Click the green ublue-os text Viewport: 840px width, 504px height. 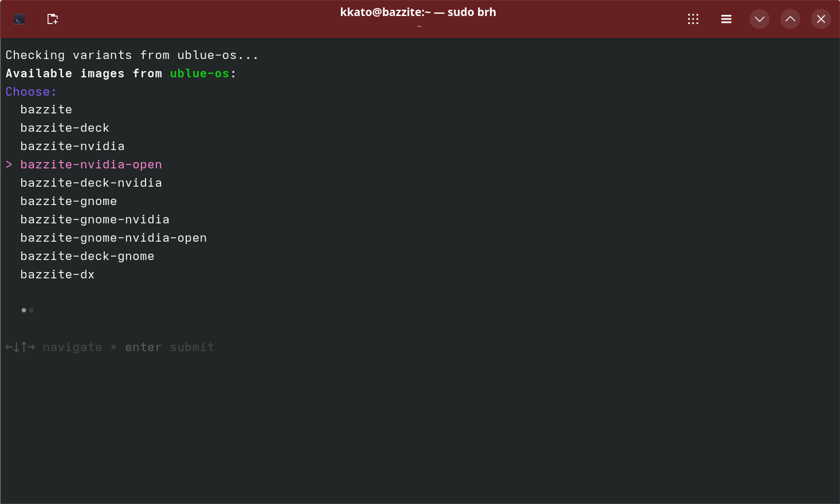pos(198,73)
